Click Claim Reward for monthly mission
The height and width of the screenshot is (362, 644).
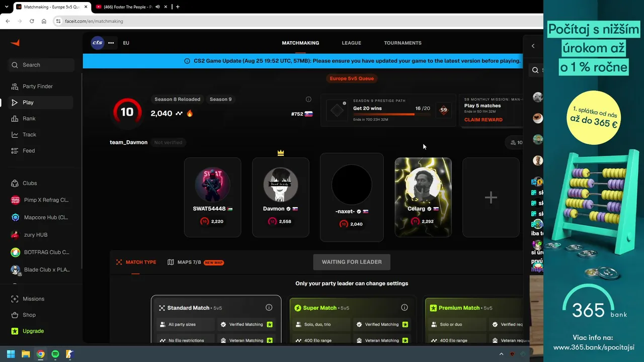(x=483, y=120)
